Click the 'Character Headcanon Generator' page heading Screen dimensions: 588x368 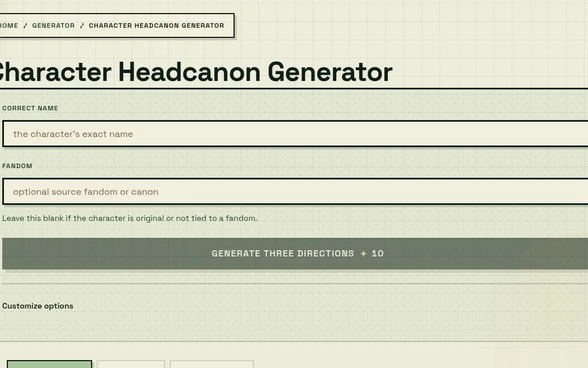click(196, 72)
